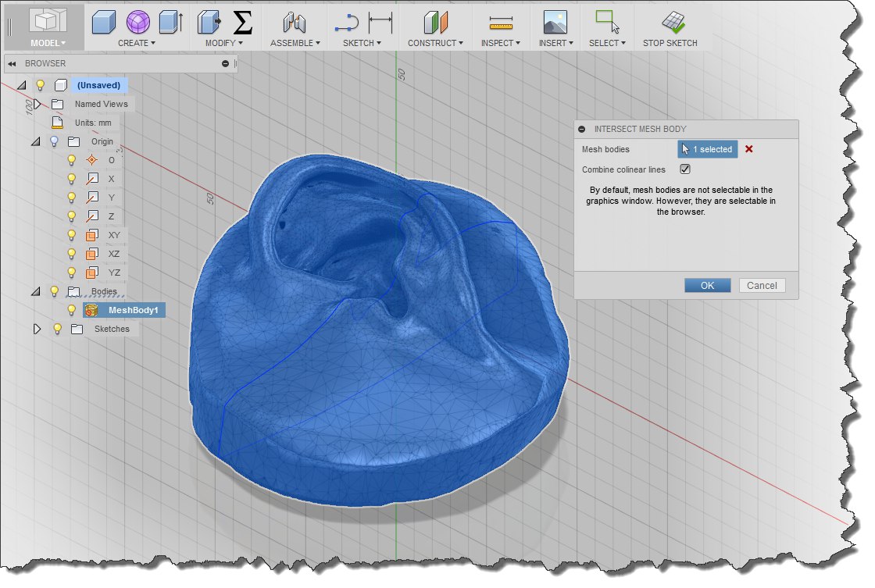Image resolution: width=875 pixels, height=588 pixels.
Task: Collapse the Intersect Mesh Body dialog
Action: point(582,129)
